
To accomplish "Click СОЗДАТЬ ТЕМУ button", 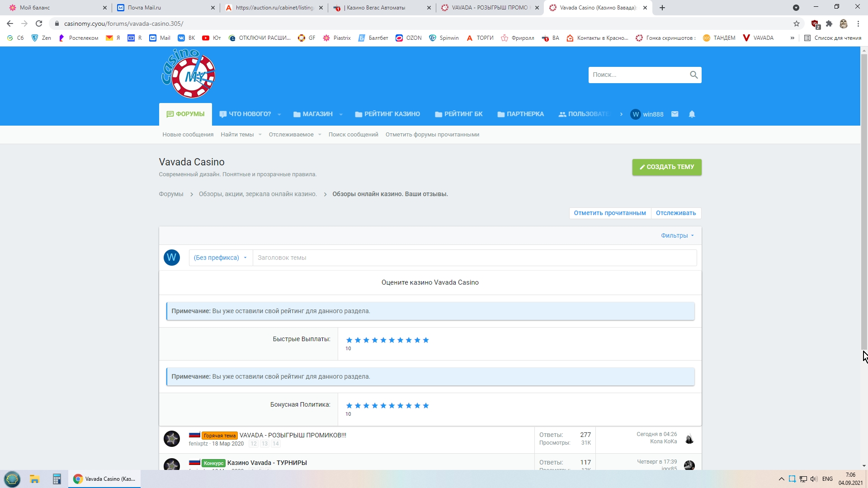I will (667, 167).
